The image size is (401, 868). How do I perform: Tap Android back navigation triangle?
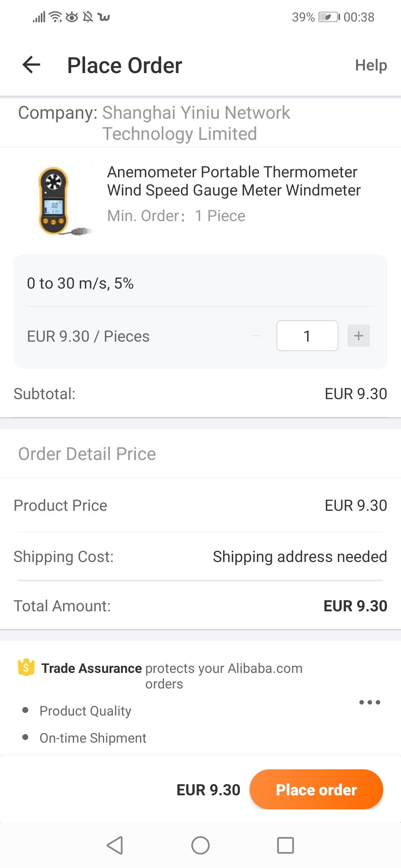(115, 845)
